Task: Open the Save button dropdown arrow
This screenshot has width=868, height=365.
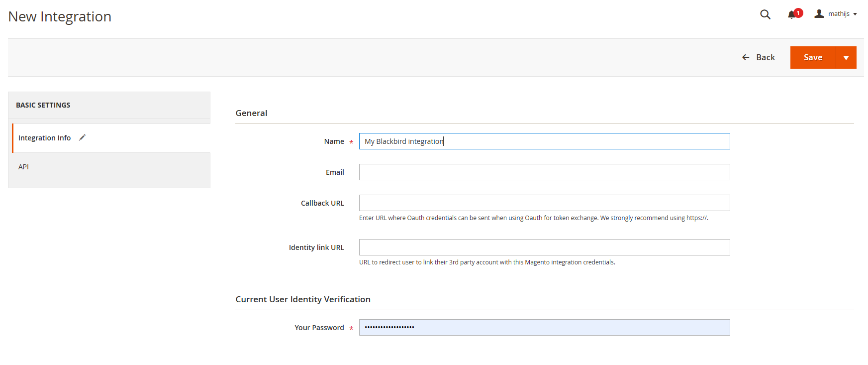Action: tap(846, 58)
